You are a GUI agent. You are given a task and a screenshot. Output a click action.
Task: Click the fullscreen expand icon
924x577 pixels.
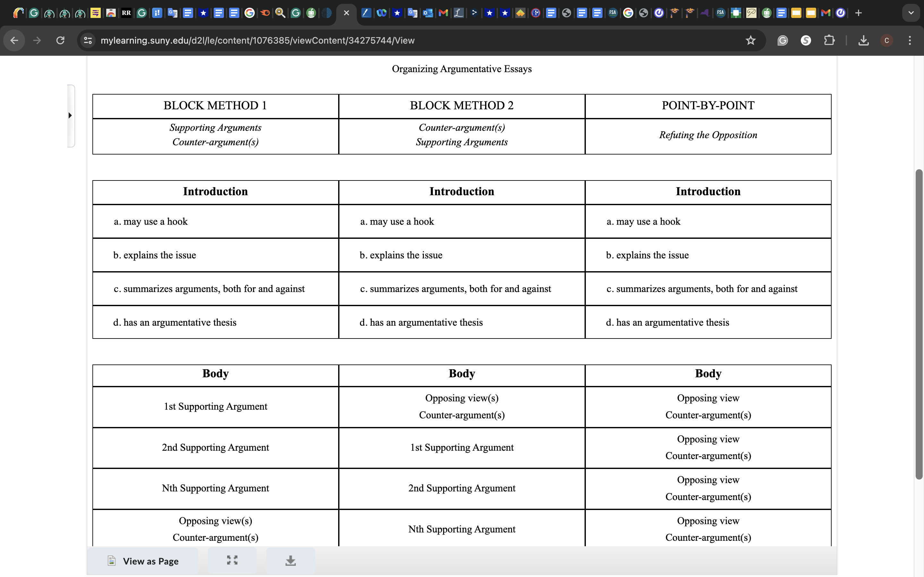pyautogui.click(x=232, y=560)
